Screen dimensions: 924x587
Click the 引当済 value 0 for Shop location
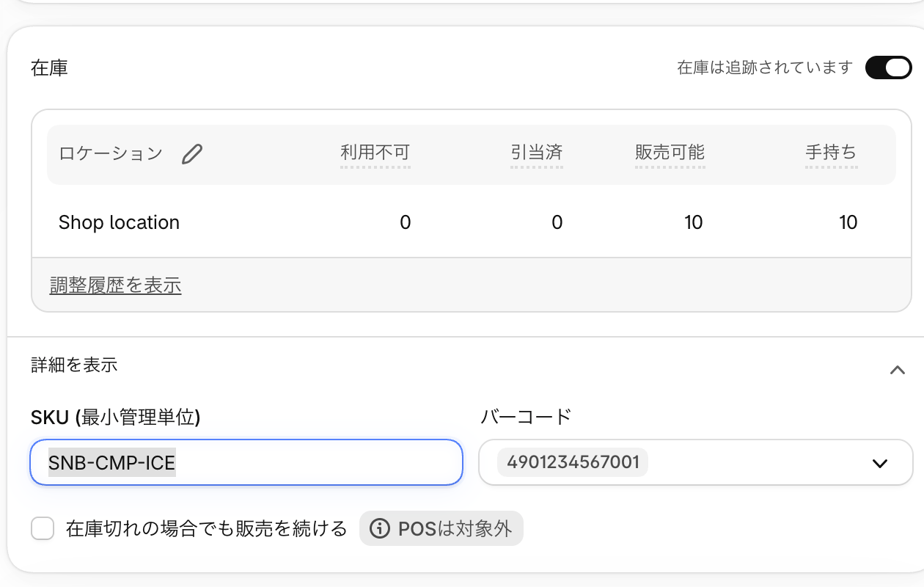coord(557,222)
